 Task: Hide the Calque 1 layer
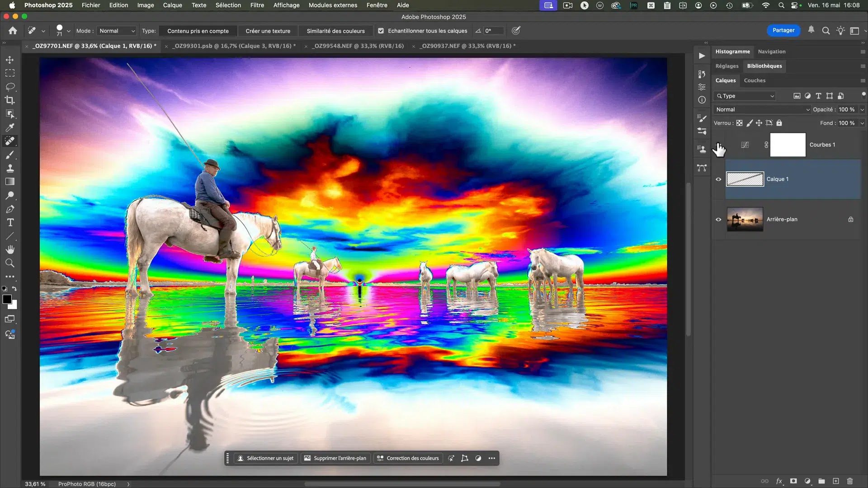(718, 179)
